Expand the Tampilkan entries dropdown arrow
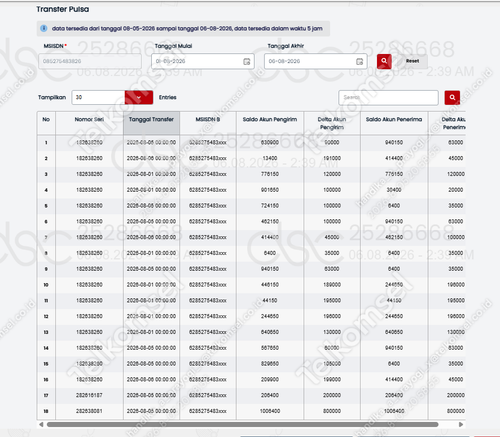The height and width of the screenshot is (437, 500). coord(139,97)
